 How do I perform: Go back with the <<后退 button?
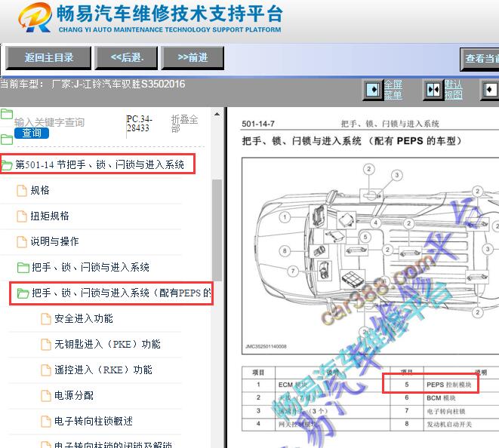pos(127,58)
